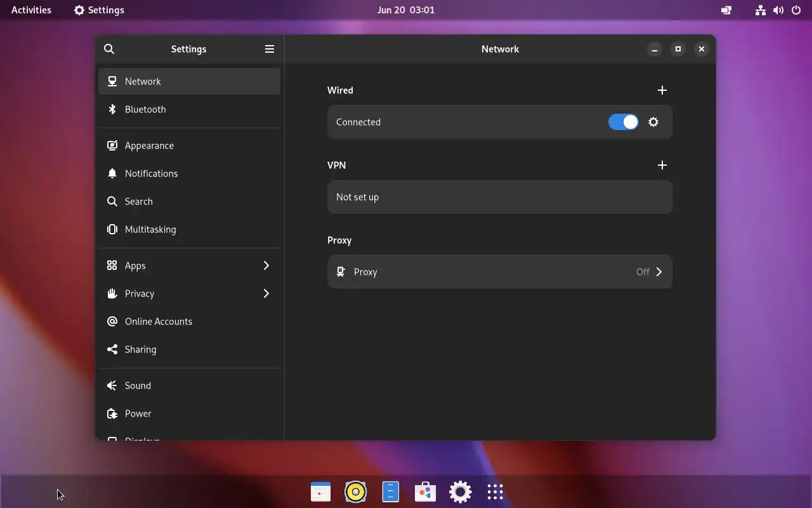Click the Notifications bell icon

(x=112, y=173)
